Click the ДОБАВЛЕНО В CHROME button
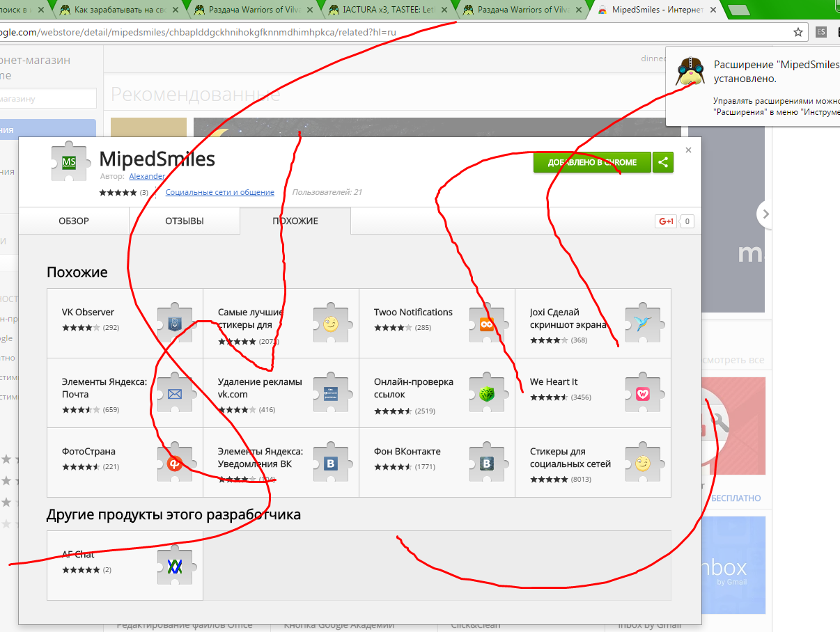The width and height of the screenshot is (840, 632). pos(592,162)
